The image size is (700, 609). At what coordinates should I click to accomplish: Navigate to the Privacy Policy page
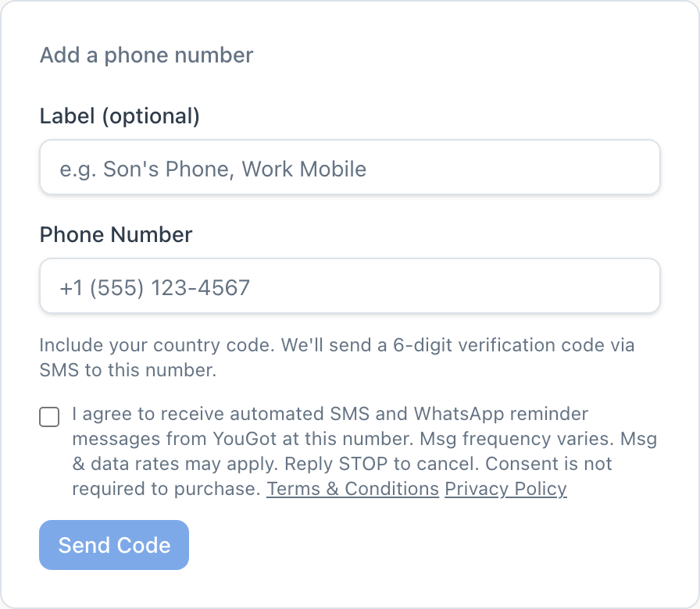click(505, 489)
